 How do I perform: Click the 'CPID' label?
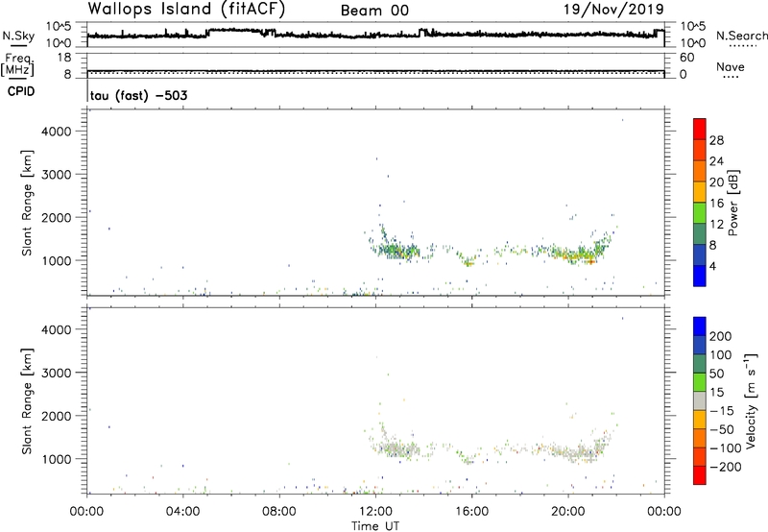tap(21, 91)
